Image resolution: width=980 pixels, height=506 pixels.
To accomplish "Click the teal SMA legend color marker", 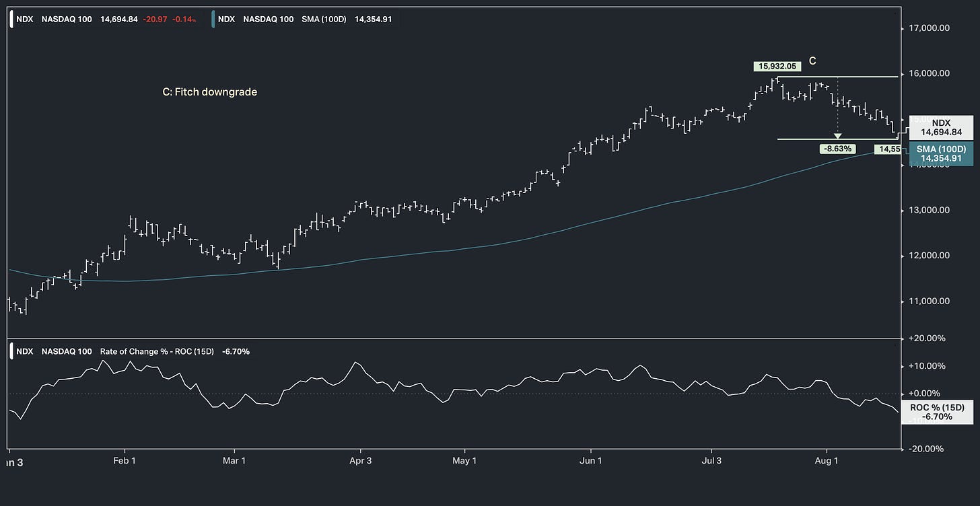I will pos(213,19).
